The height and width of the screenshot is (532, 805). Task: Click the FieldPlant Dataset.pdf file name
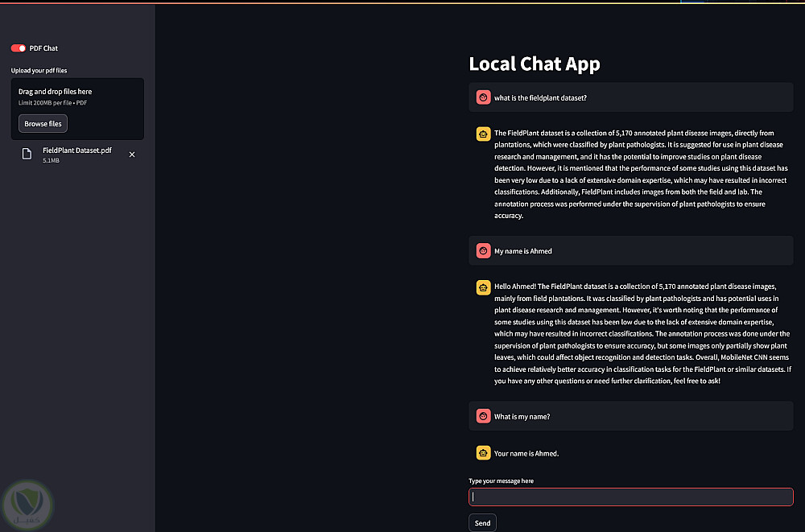click(x=77, y=151)
